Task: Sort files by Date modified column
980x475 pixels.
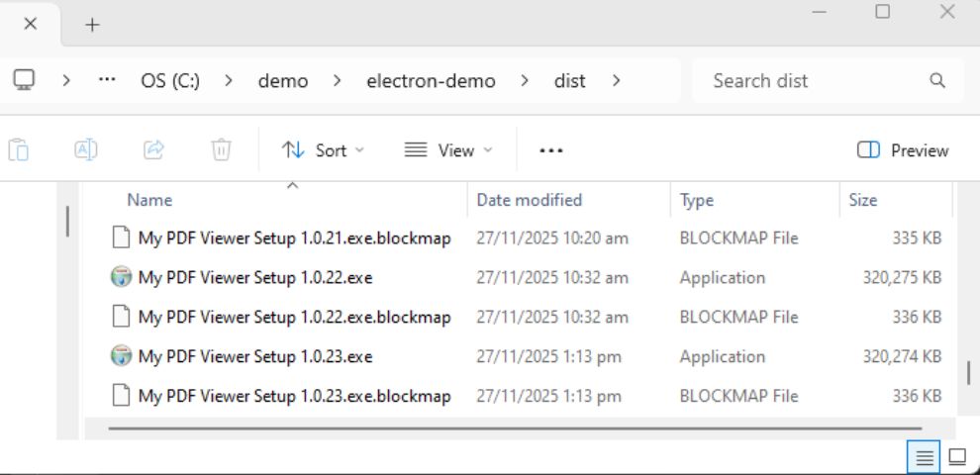Action: [x=529, y=200]
